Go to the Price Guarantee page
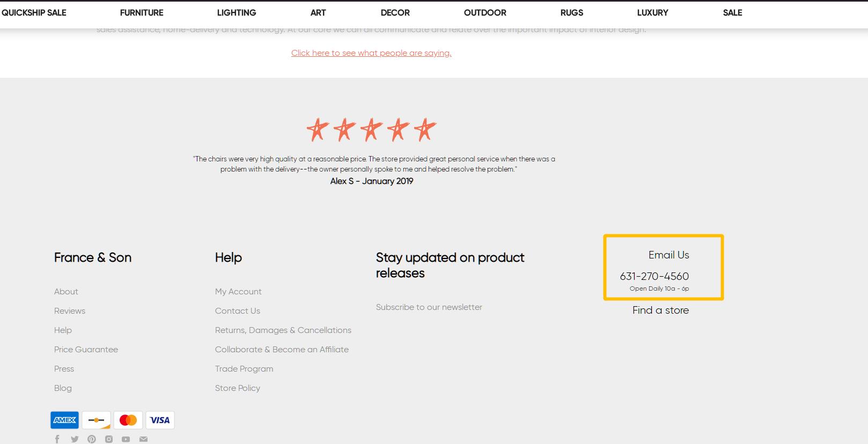The width and height of the screenshot is (868, 444). (x=86, y=350)
